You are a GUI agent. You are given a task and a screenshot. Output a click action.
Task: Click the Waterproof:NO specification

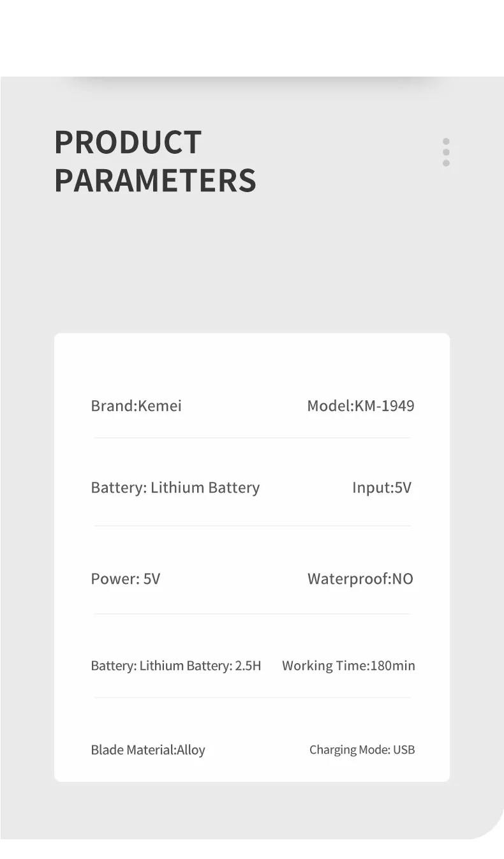point(360,579)
